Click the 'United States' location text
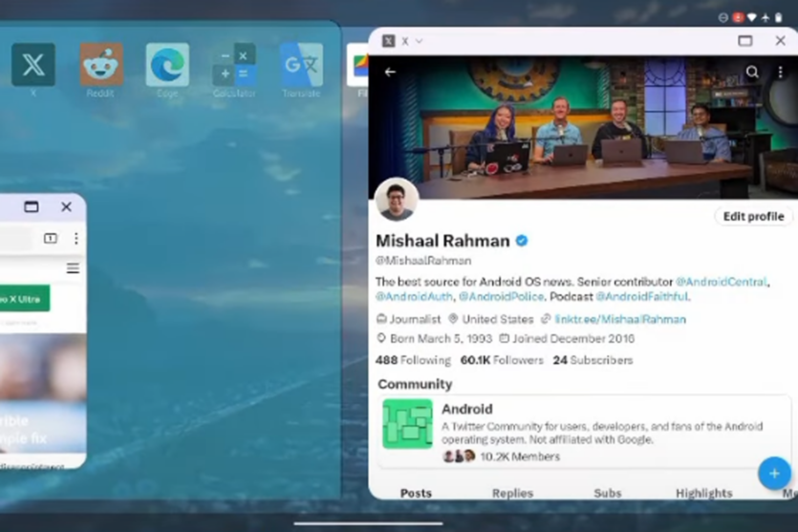The height and width of the screenshot is (532, 798). (x=497, y=319)
